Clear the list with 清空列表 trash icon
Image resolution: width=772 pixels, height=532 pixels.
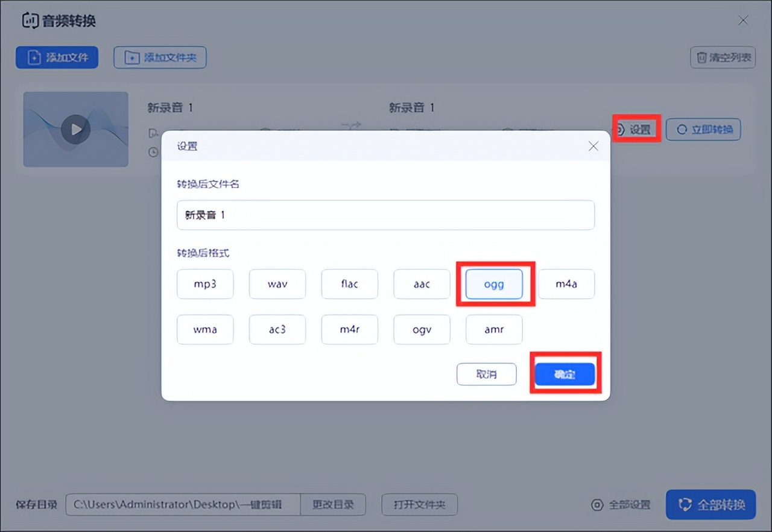702,57
